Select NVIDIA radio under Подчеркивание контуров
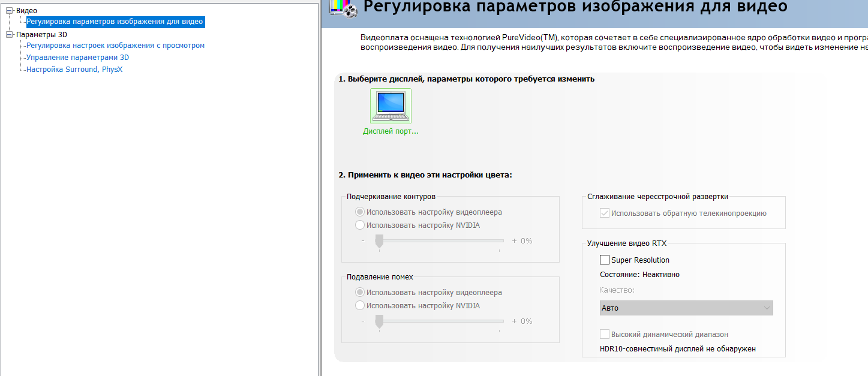The height and width of the screenshot is (376, 868). point(360,225)
